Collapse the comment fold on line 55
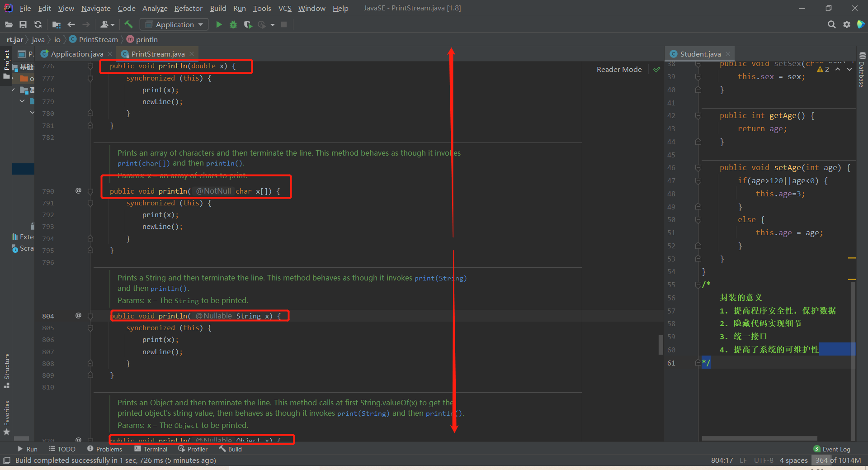The image size is (868, 470). coord(698,285)
